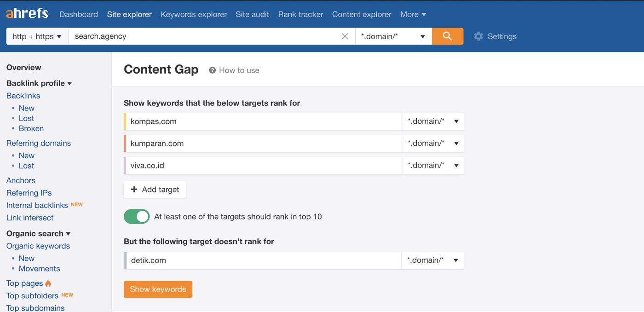
Task: Click the flame icon next to Top pages
Action: [x=48, y=283]
